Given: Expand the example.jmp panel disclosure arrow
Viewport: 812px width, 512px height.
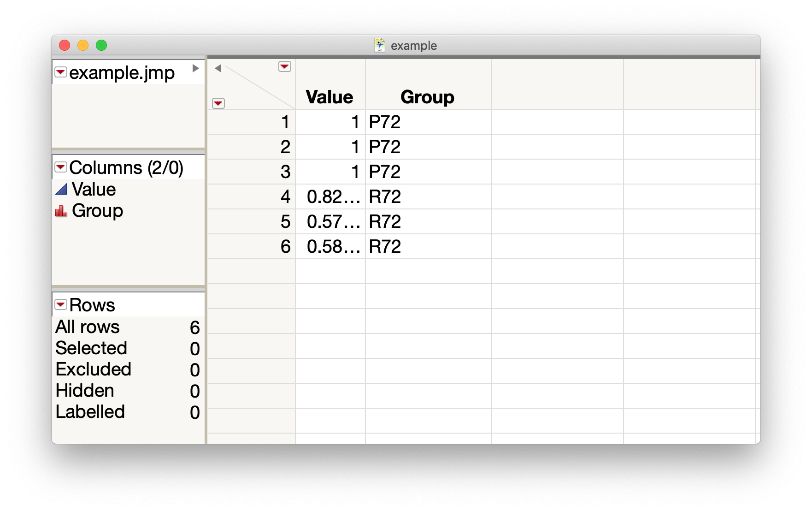Looking at the screenshot, I should pyautogui.click(x=197, y=68).
